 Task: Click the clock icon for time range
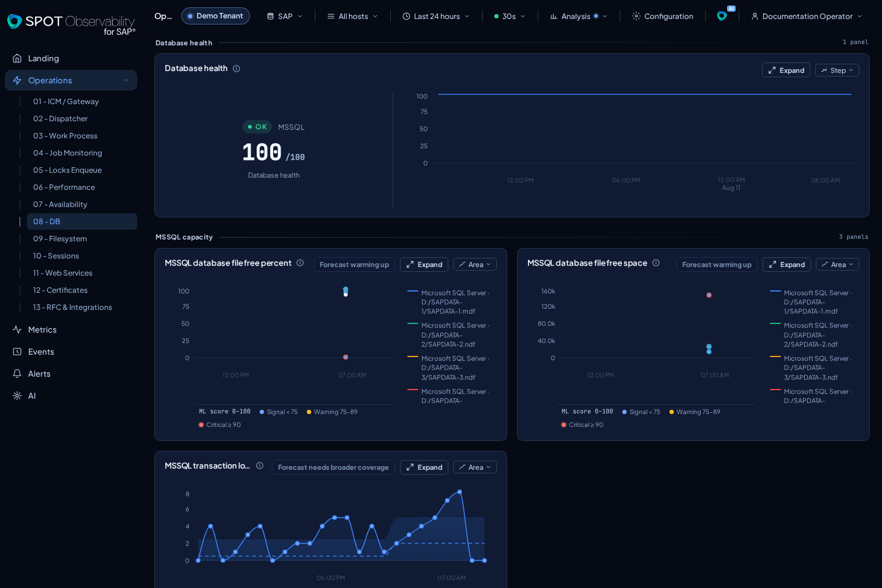[x=406, y=16]
